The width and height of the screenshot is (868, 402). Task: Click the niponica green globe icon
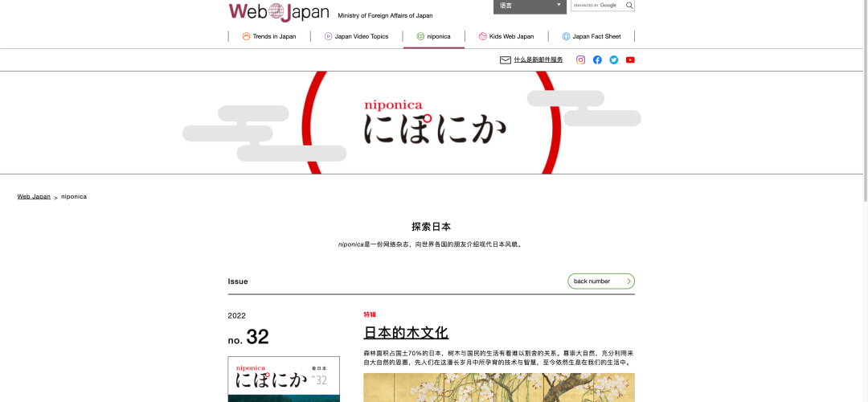(420, 36)
